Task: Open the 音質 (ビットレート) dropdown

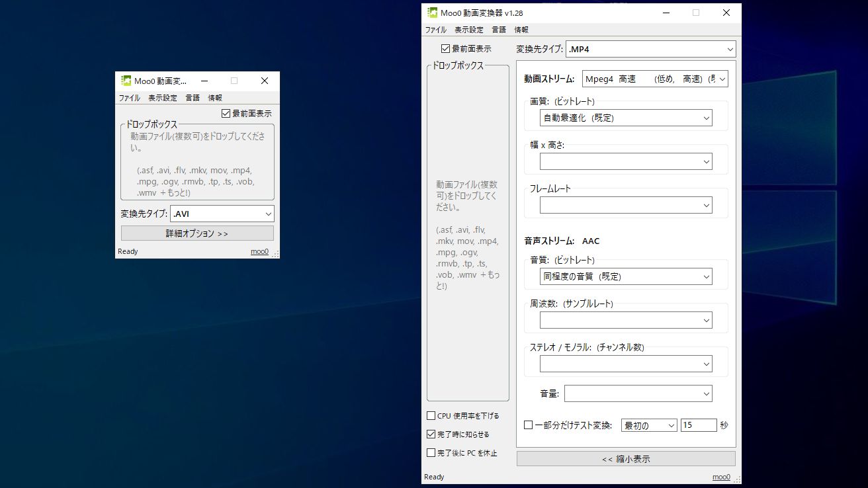Action: coord(626,276)
